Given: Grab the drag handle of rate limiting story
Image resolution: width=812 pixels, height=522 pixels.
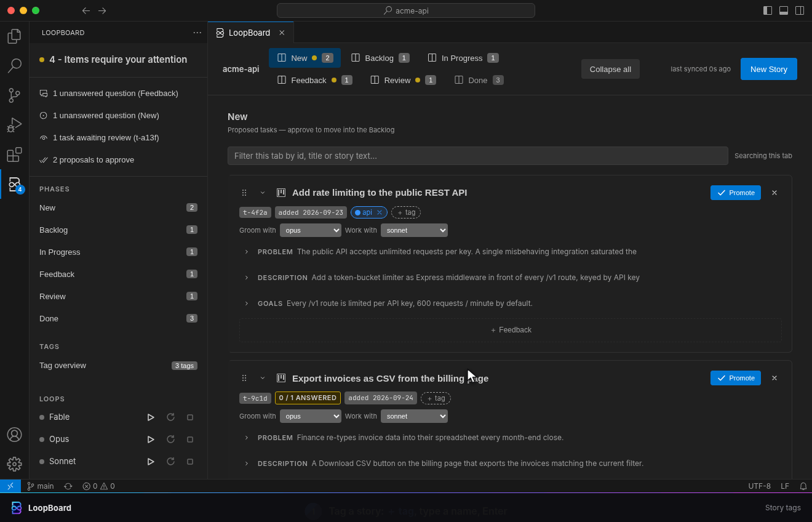Looking at the screenshot, I should tap(244, 193).
